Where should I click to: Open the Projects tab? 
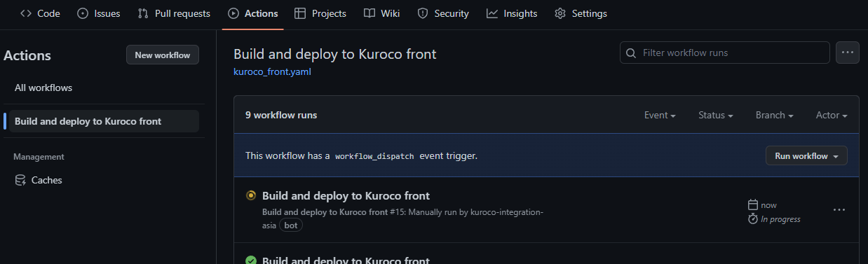pyautogui.click(x=320, y=13)
